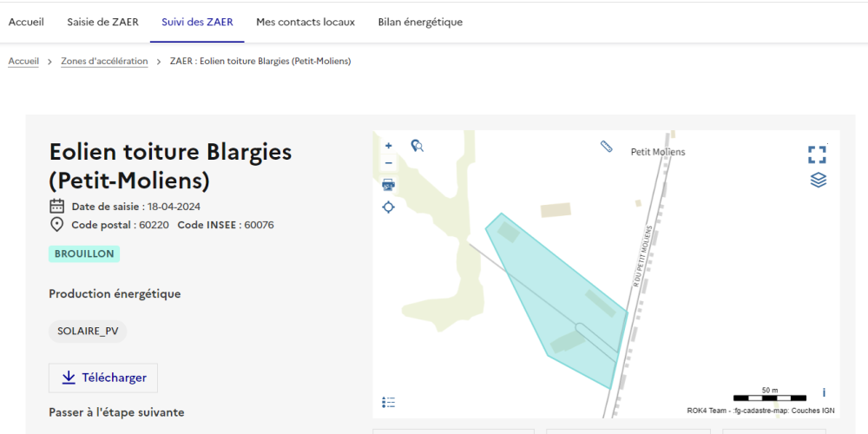
Task: Go to Saisie de ZAER tab
Action: [x=102, y=22]
